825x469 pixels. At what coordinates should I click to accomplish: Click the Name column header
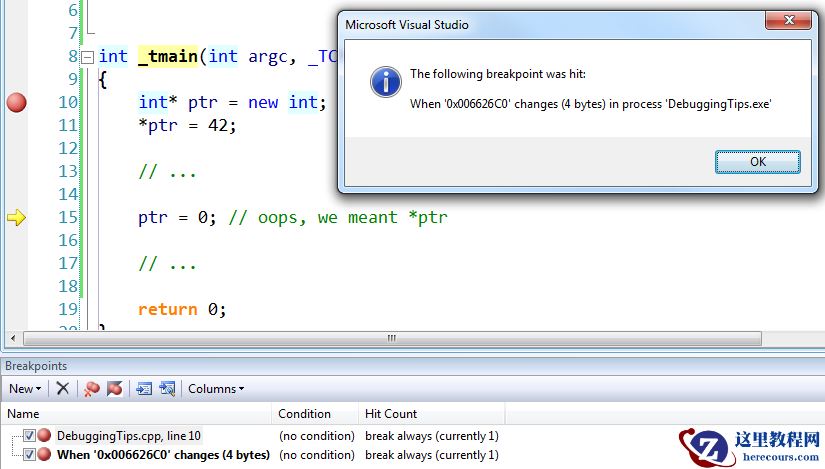click(136, 414)
